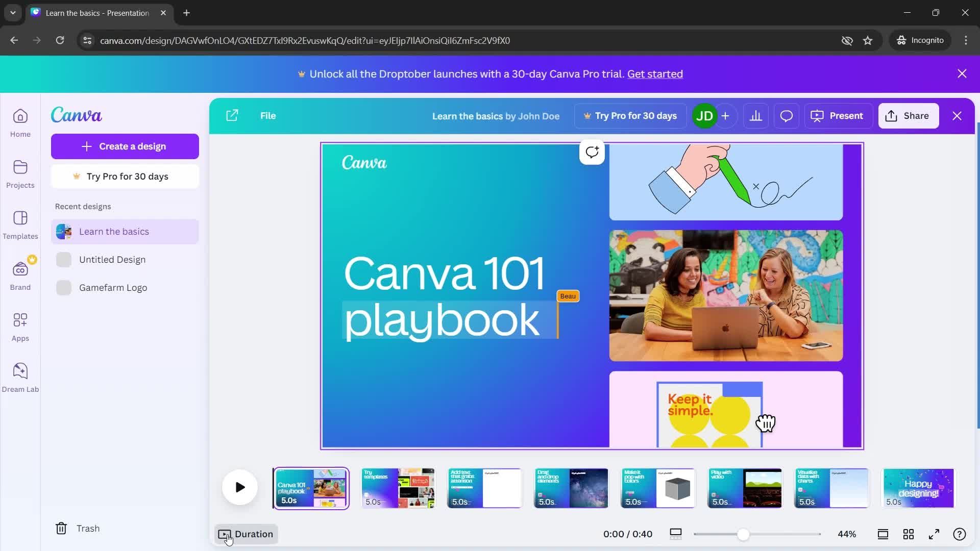This screenshot has height=551, width=980.
Task: Dismiss the Canva Pro trial banner
Action: pos(962,73)
